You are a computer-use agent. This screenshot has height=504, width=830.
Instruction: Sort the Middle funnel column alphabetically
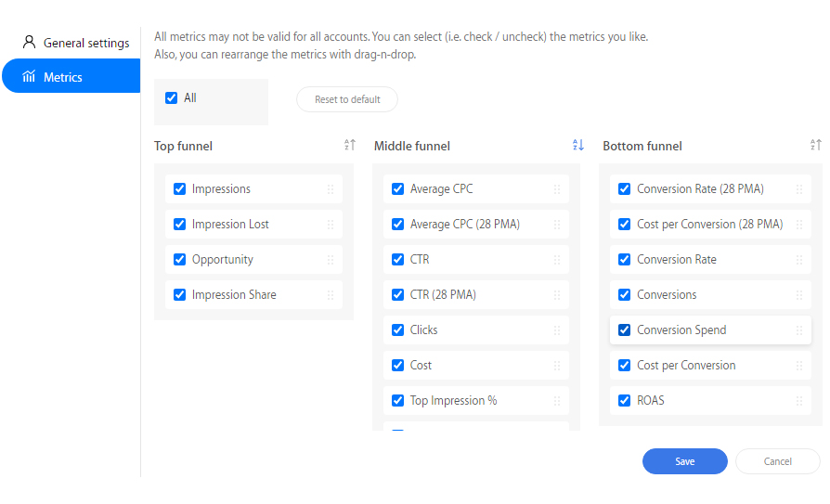[x=578, y=145]
